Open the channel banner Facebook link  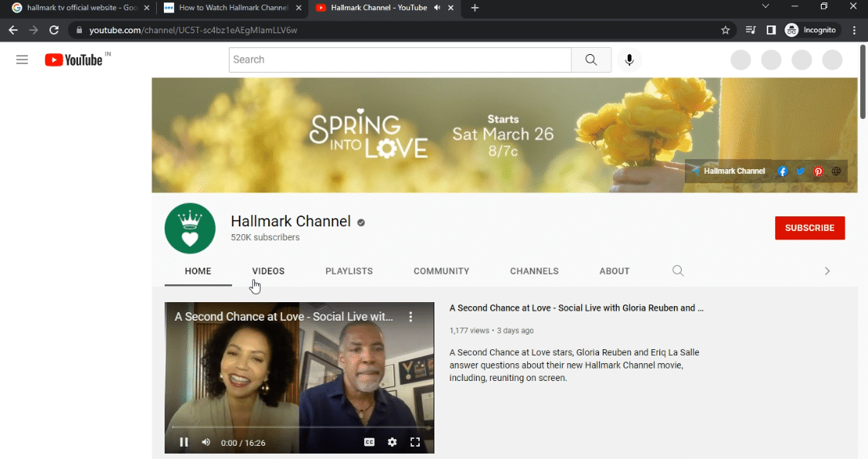[x=782, y=171]
